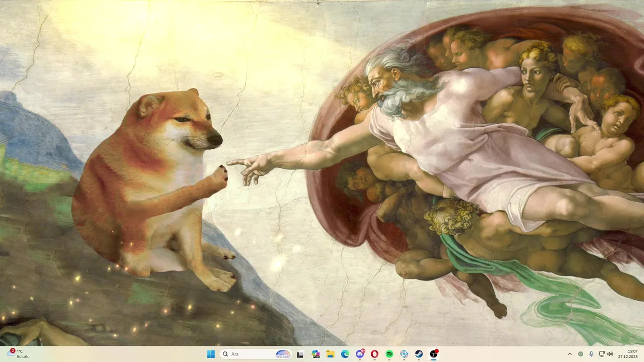Open the weather widget showing Bulutlu
644x362 pixels.
point(18,354)
